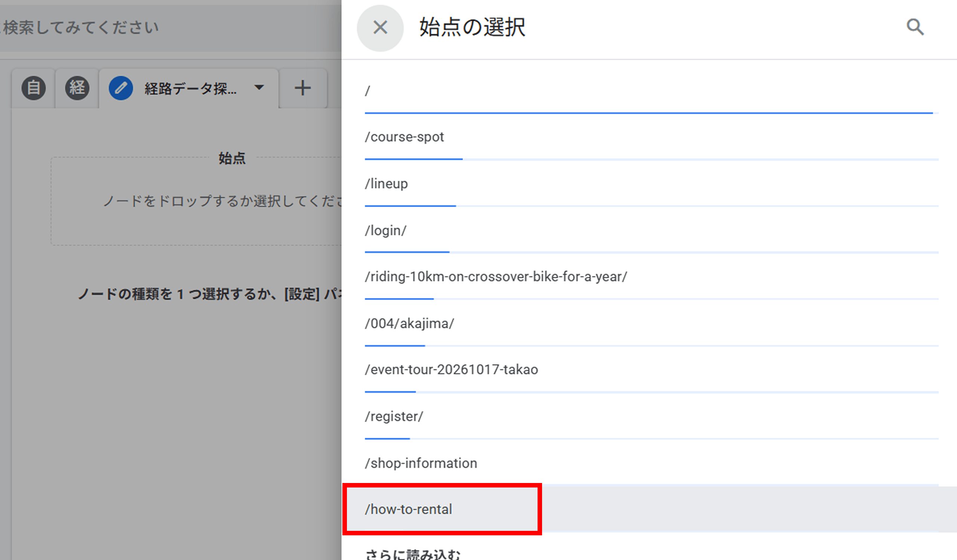Add a new tab with plus
The height and width of the screenshot is (560, 957).
(x=303, y=88)
